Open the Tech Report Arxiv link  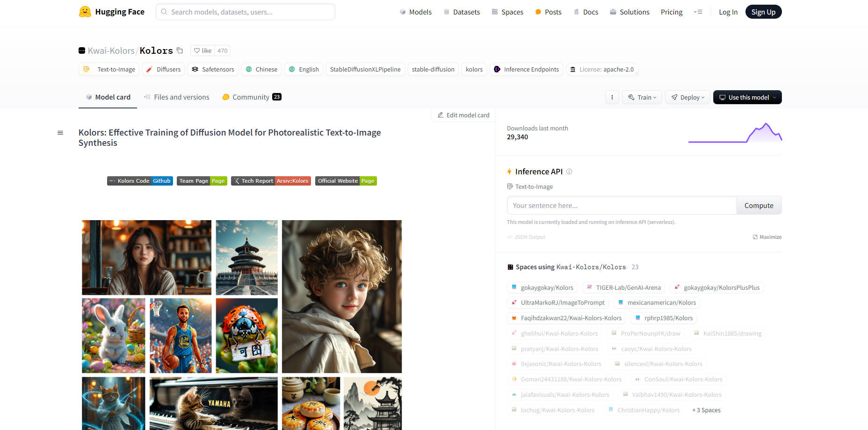pos(271,180)
